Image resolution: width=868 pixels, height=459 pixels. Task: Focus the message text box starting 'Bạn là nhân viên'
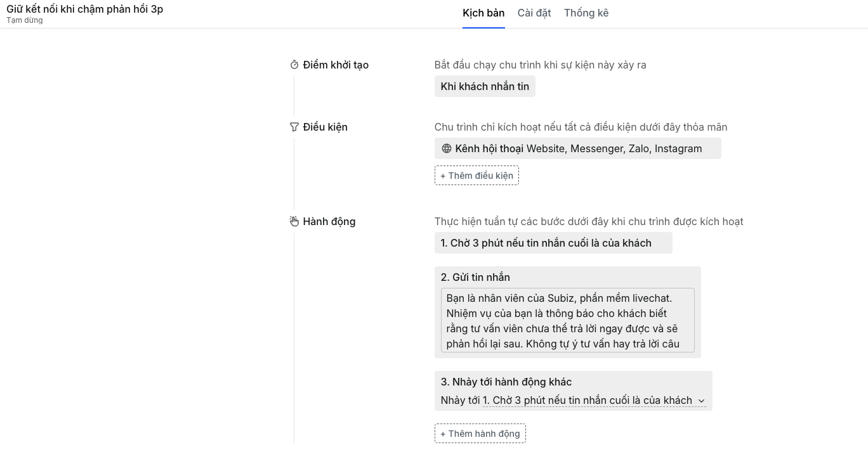coord(567,320)
